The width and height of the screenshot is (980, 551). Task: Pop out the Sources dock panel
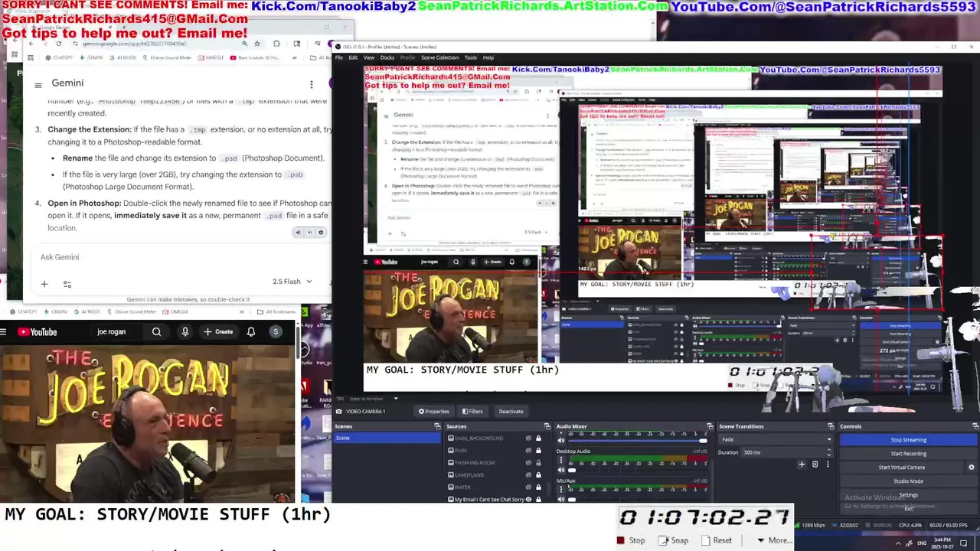pos(547,426)
